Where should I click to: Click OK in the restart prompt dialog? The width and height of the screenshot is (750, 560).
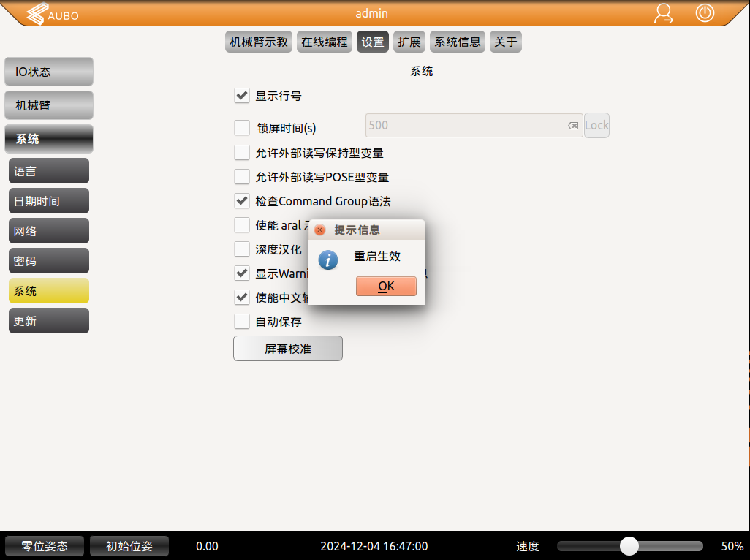(x=386, y=286)
